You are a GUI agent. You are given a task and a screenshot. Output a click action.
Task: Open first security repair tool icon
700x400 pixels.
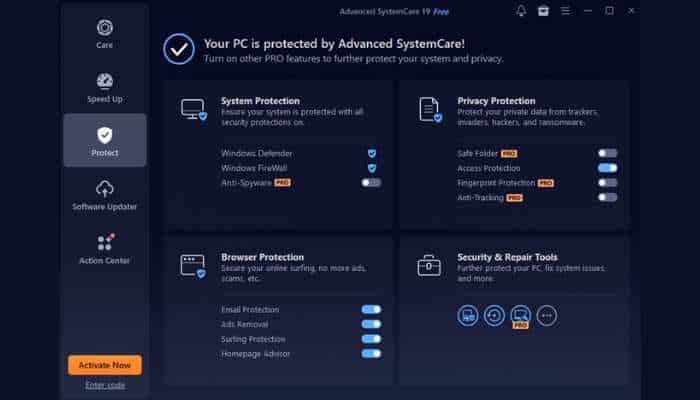pos(468,316)
